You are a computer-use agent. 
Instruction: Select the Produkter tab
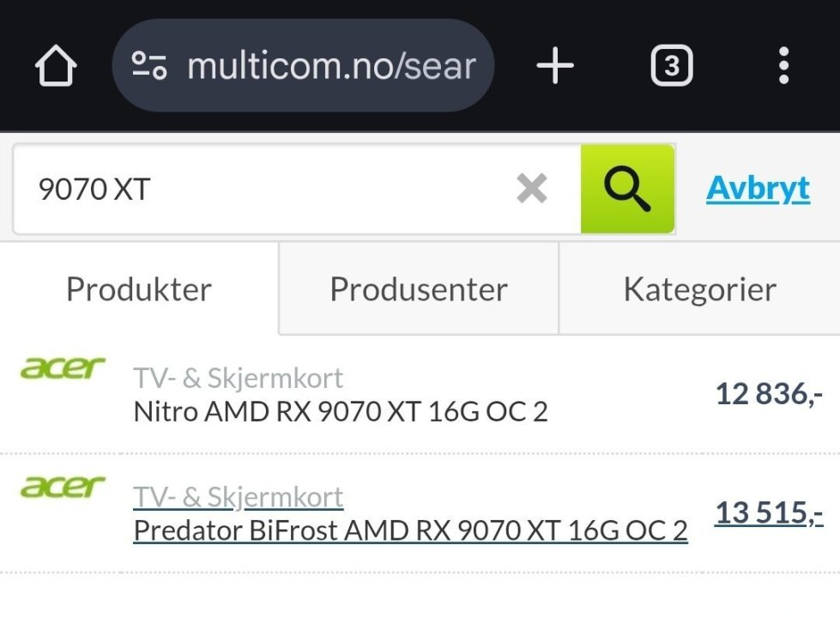tap(138, 288)
